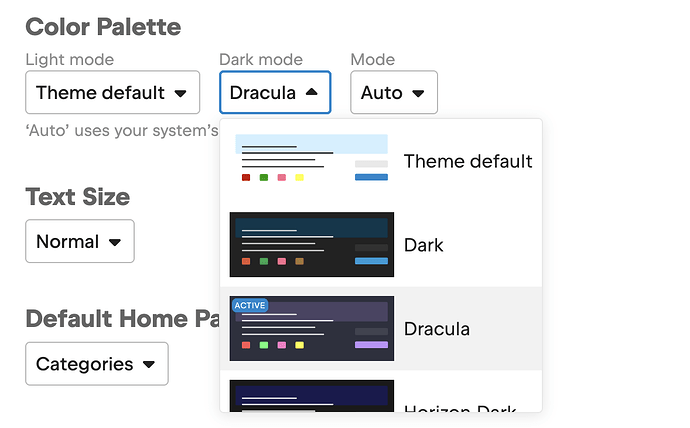This screenshot has width=690, height=428.
Task: Click the down caret icon beside Auto
Action: tap(418, 94)
